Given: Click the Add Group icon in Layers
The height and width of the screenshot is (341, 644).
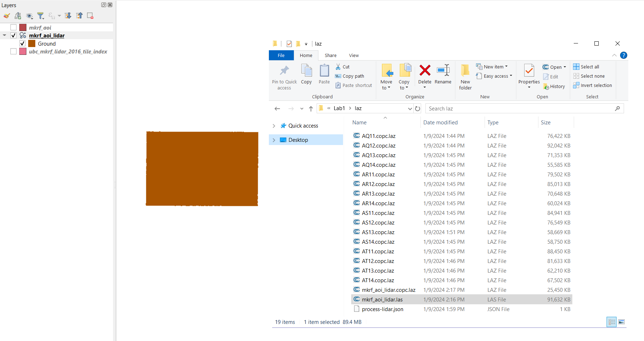Looking at the screenshot, I should click(x=18, y=16).
